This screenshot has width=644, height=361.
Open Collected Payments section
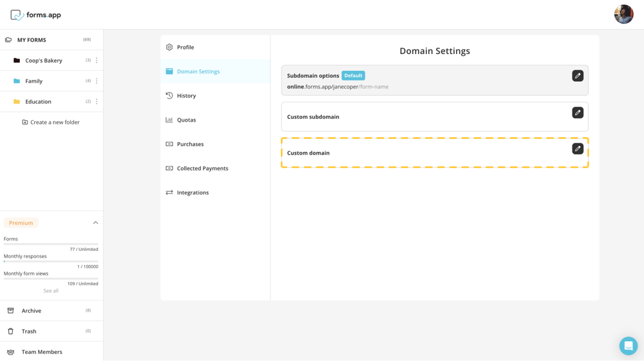tap(202, 169)
